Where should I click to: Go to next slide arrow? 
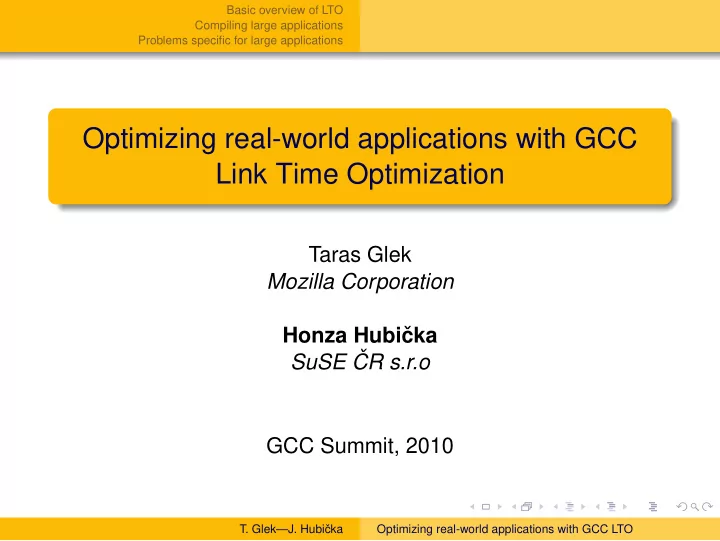click(x=500, y=507)
